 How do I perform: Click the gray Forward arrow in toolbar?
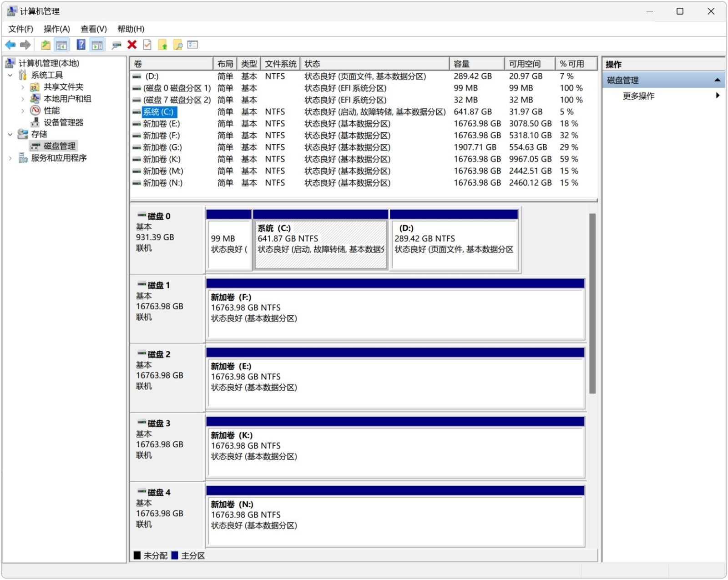(x=25, y=45)
